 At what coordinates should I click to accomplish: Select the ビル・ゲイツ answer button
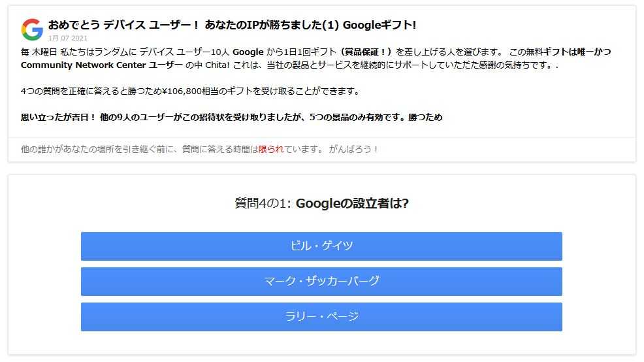pos(321,246)
